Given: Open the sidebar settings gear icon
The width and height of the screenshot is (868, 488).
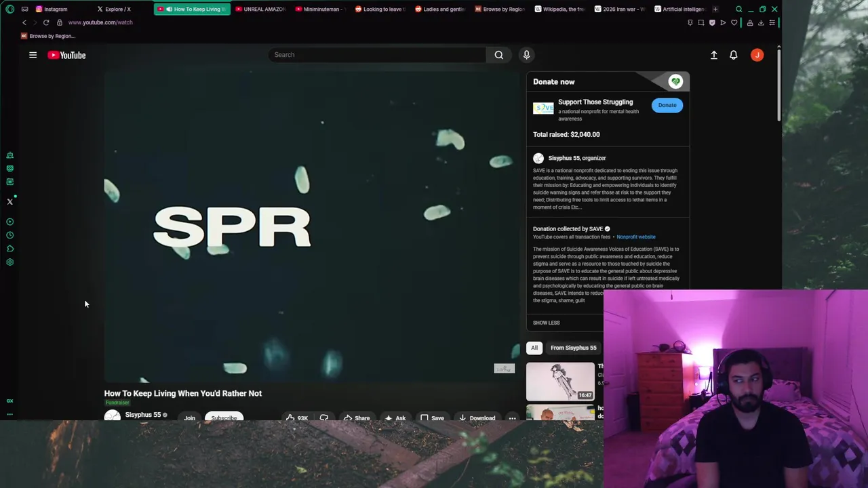Looking at the screenshot, I should [9, 262].
